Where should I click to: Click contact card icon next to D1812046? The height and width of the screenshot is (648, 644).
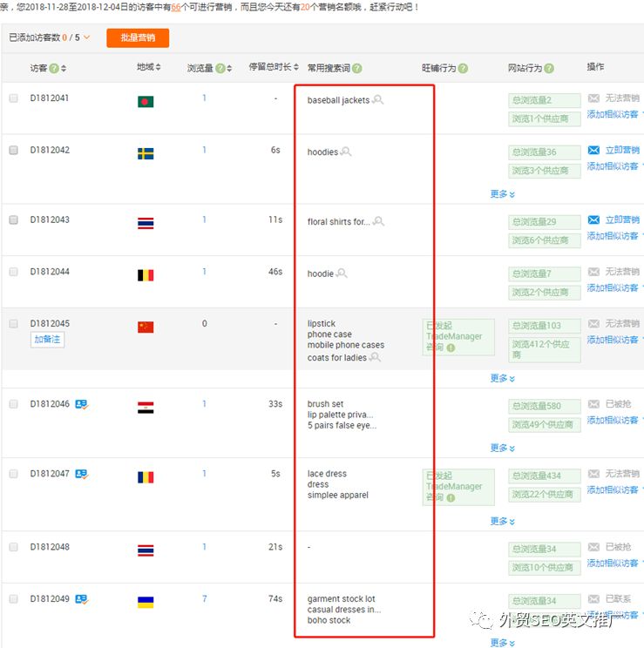tap(82, 404)
